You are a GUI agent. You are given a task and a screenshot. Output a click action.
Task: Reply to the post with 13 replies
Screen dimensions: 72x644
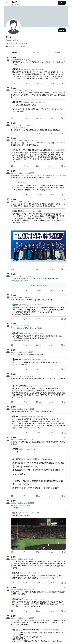pyautogui.click(x=12, y=84)
